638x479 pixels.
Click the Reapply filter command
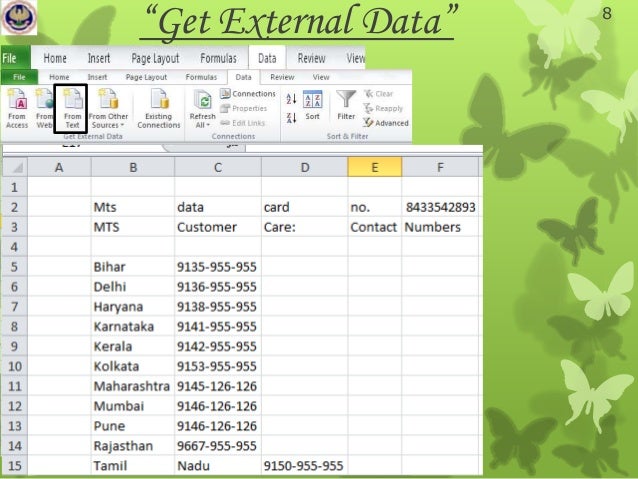pos(383,108)
